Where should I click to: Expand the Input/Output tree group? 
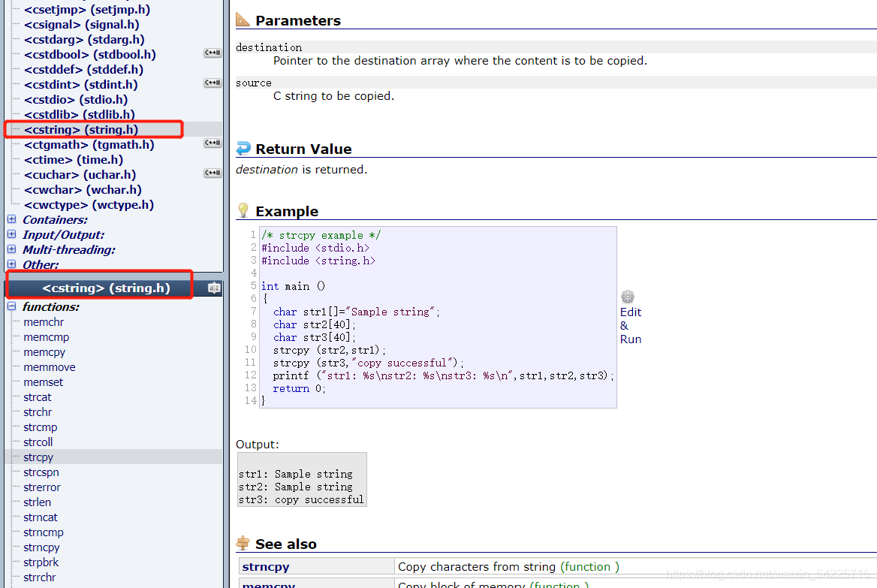point(11,234)
